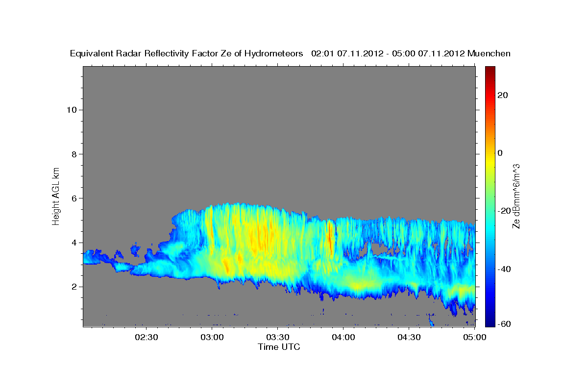Click the colorbar value '20'
This screenshot has width=588, height=392.
coord(502,95)
